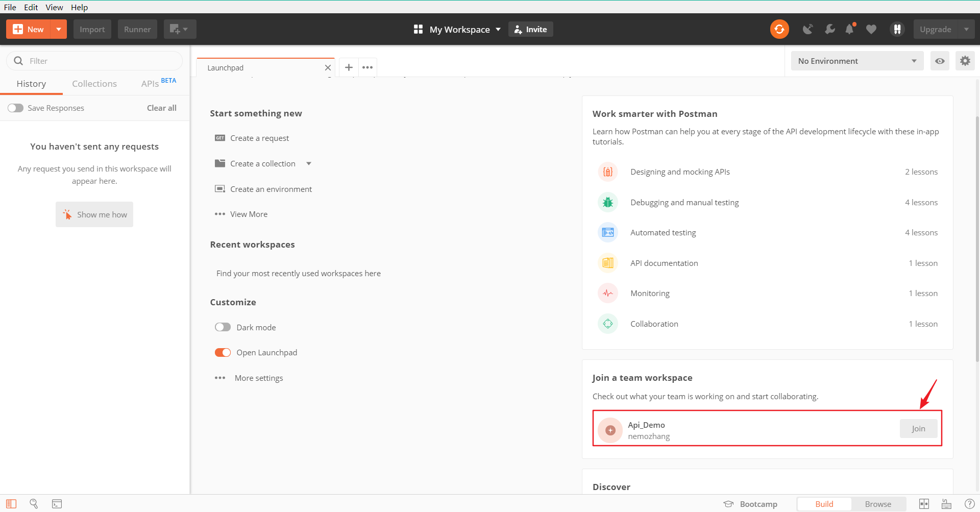This screenshot has width=980, height=512.
Task: Switch to Build mode
Action: [x=824, y=504]
